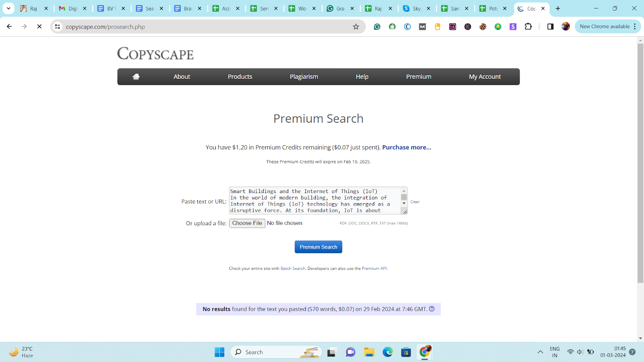Open the Extensions puzzle menu

(x=528, y=27)
